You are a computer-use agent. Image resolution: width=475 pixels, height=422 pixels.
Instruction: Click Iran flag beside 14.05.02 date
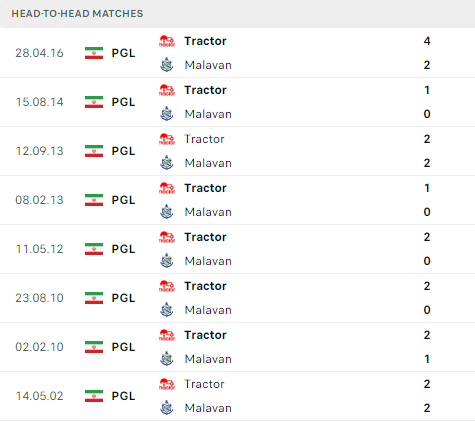tap(94, 396)
